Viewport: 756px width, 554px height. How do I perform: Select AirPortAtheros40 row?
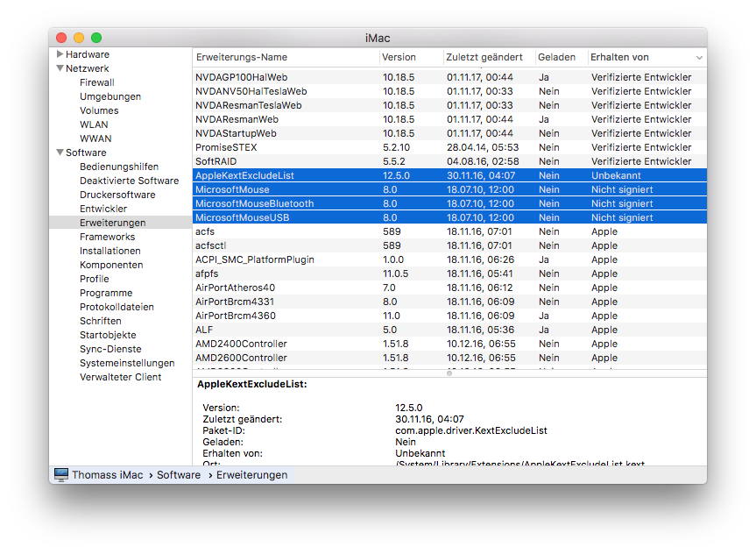(449, 288)
